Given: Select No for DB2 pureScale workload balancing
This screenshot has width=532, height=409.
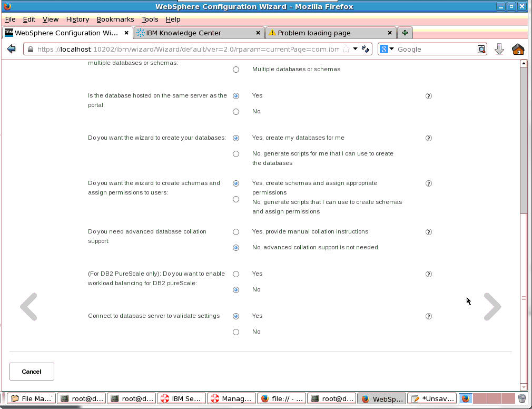Looking at the screenshot, I should tap(236, 290).
